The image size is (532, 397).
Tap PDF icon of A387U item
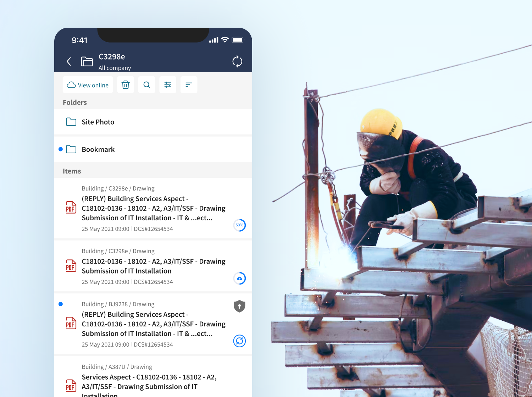click(x=71, y=386)
